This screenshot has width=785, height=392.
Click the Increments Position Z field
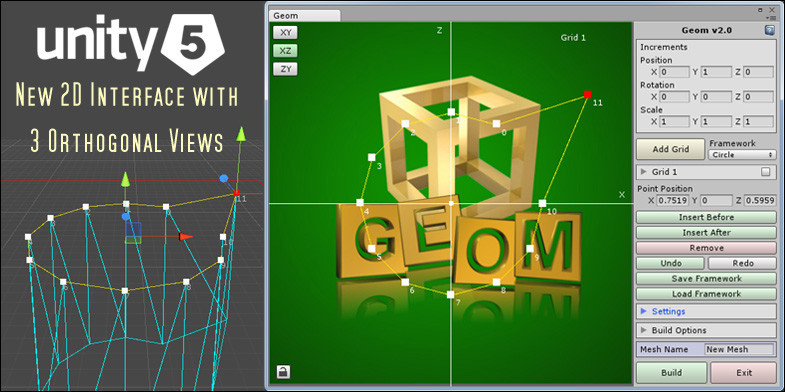[758, 72]
